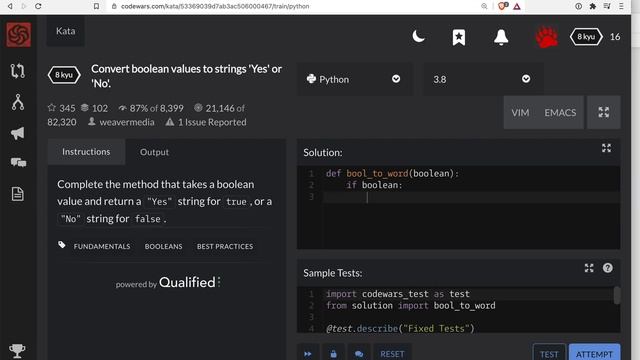Open the Brave shields icon
Viewport: 640px width, 360px height.
pos(503,6)
